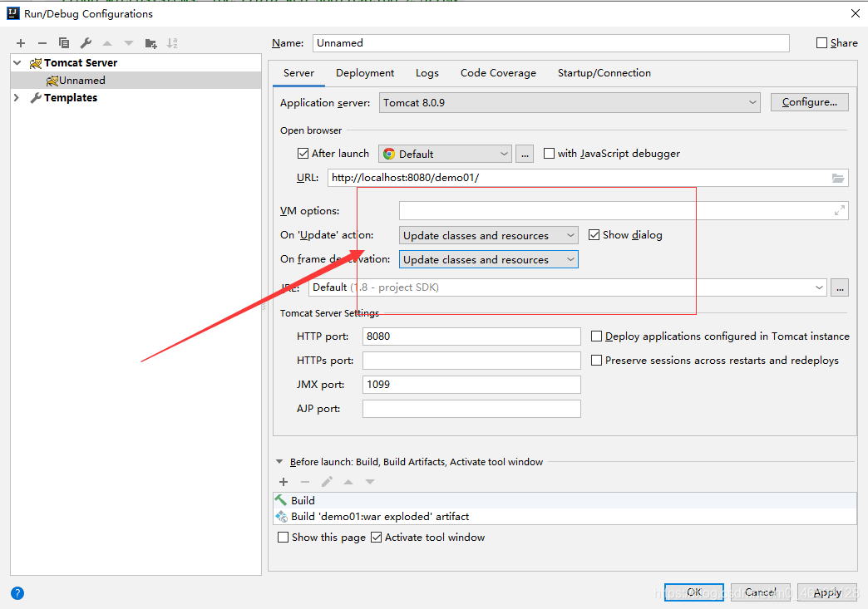
Task: Open the On frame deactivation dropdown
Action: [488, 260]
